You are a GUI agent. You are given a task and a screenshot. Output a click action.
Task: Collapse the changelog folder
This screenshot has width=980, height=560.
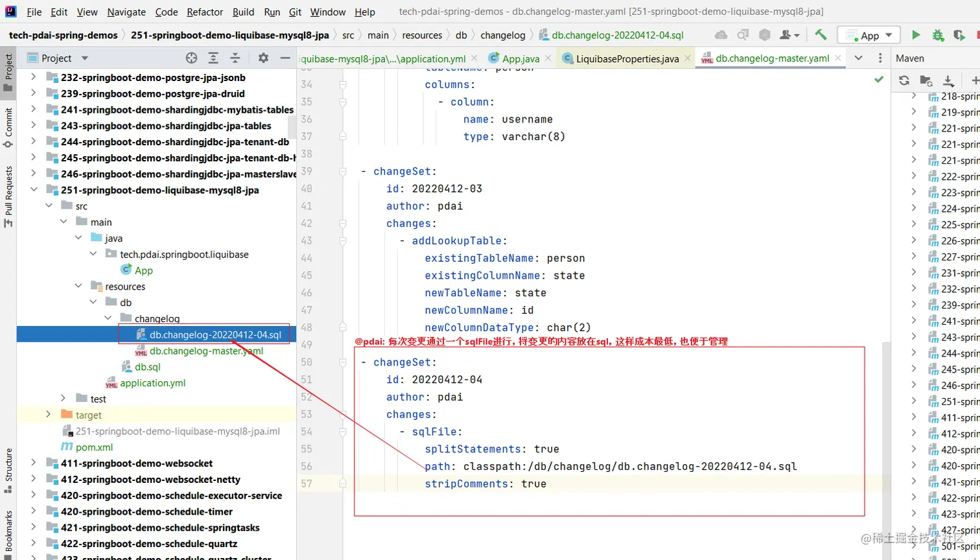108,318
